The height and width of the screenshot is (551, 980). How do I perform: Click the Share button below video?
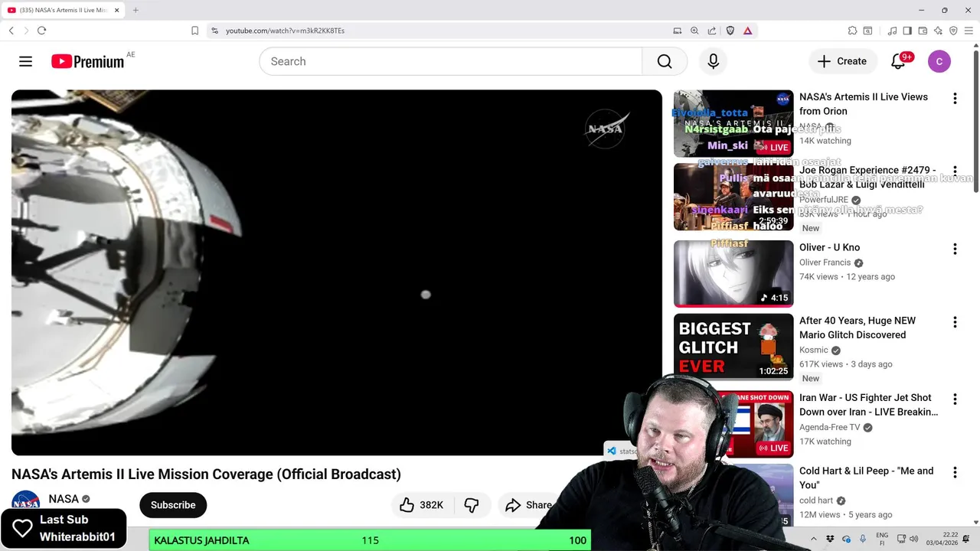pos(528,505)
